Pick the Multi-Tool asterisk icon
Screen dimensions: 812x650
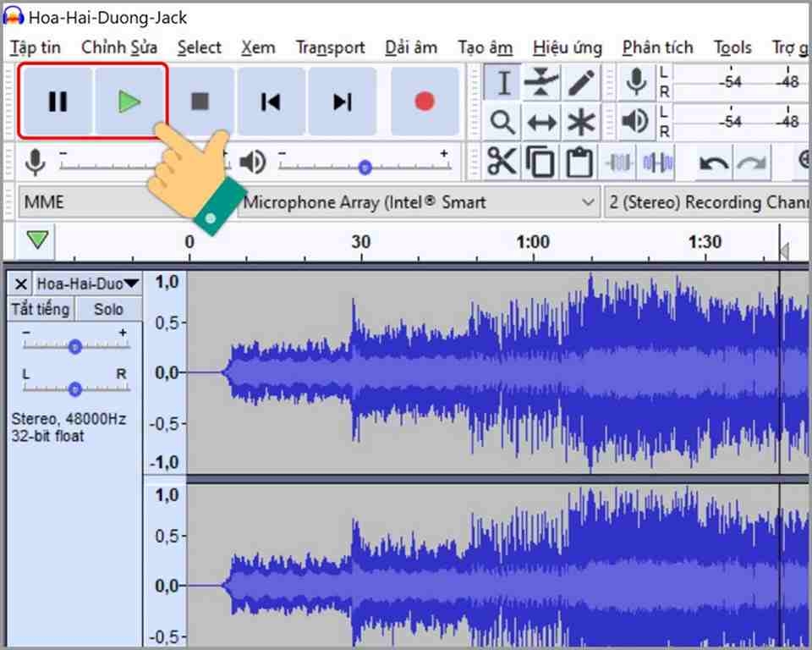[x=581, y=123]
